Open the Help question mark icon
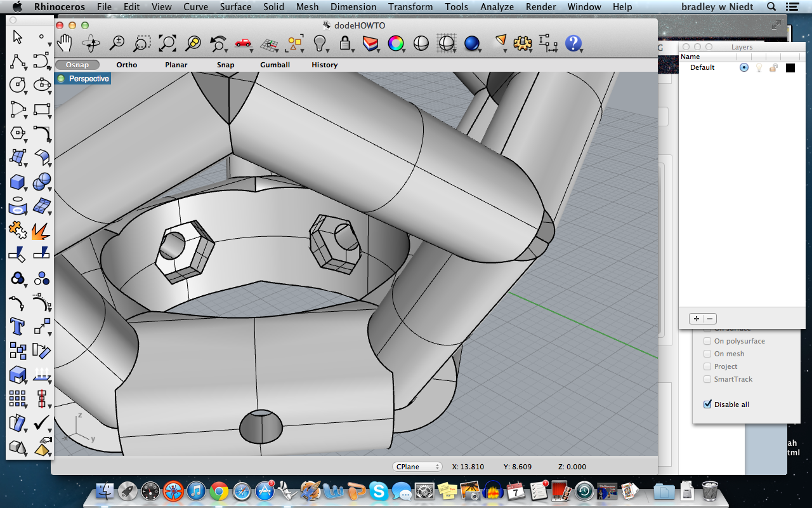Image resolution: width=812 pixels, height=508 pixels. click(x=573, y=43)
